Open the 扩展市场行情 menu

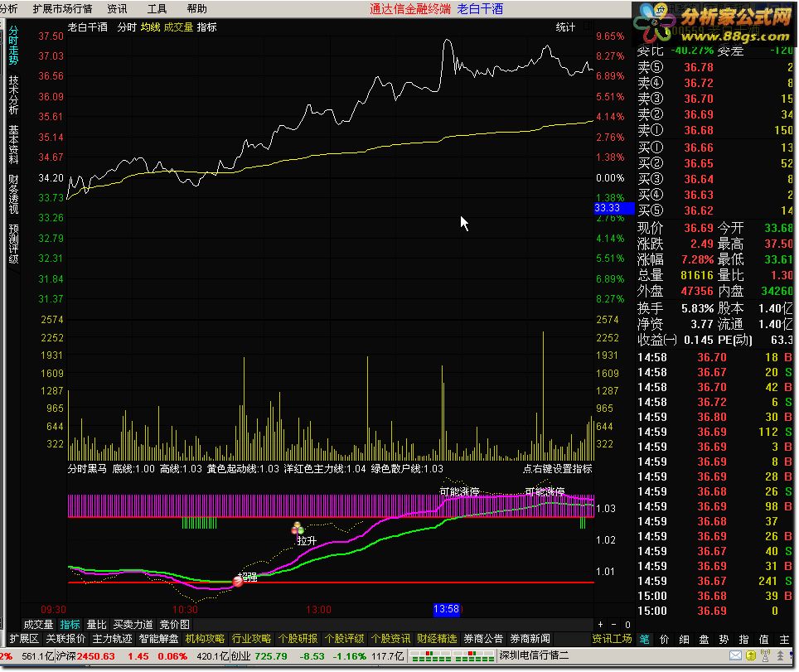[x=62, y=8]
